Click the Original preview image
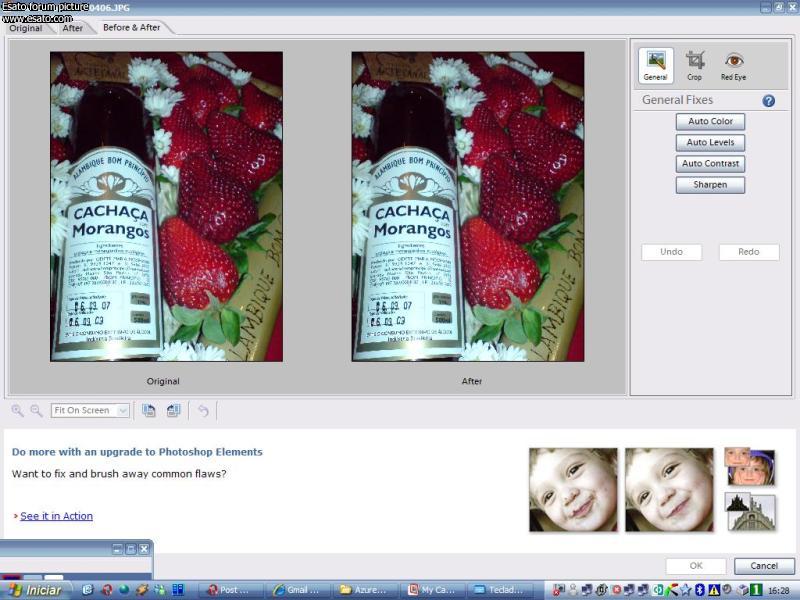The image size is (800, 600). pos(166,207)
